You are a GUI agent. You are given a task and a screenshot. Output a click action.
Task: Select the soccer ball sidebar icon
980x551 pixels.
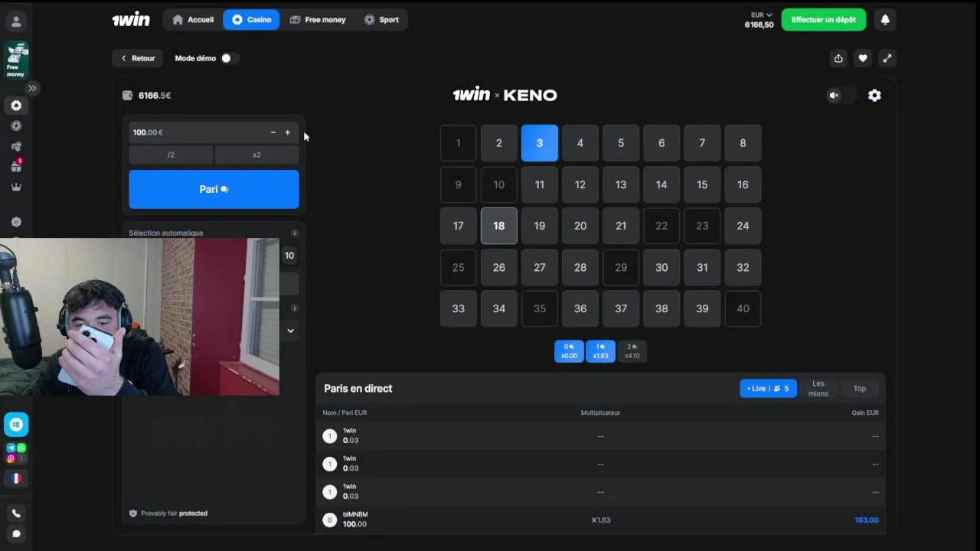(x=16, y=126)
